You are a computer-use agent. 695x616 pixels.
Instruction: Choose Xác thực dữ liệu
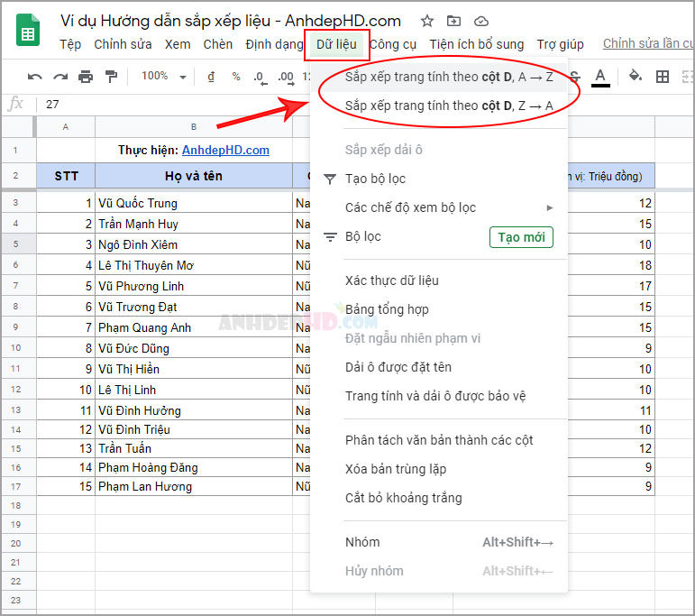pos(439,280)
